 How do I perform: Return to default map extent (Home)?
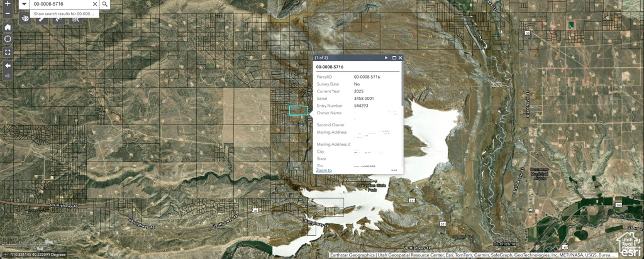click(x=8, y=27)
